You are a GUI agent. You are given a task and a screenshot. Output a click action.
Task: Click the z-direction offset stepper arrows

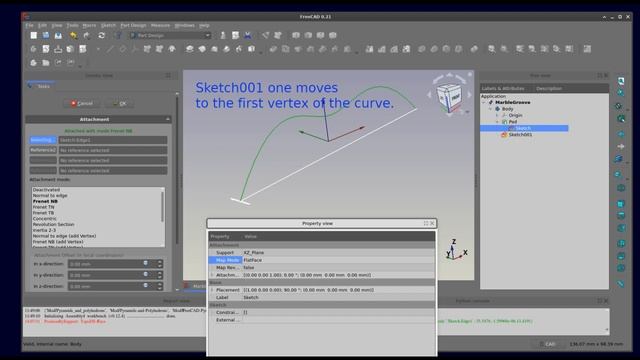point(160,286)
